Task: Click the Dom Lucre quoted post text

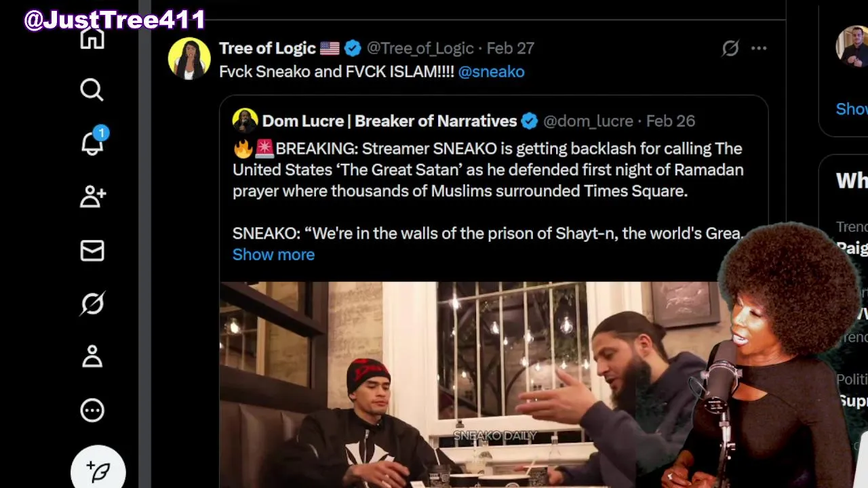Action: (x=488, y=170)
